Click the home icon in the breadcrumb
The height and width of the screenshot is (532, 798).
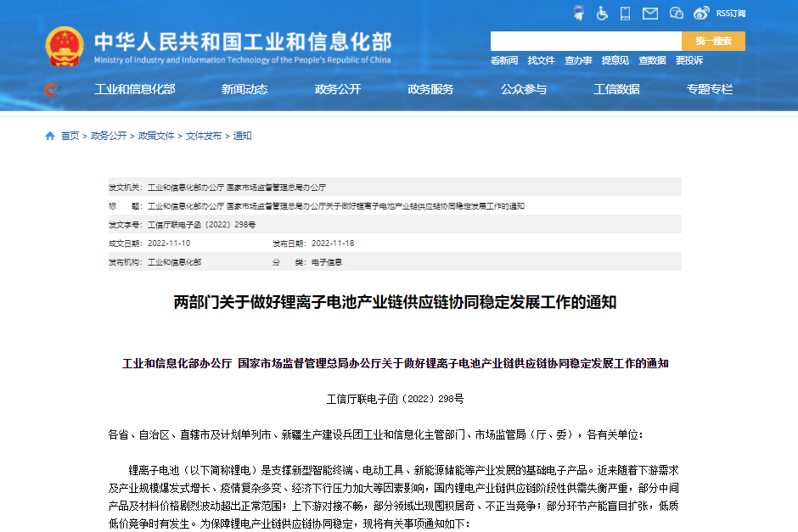pyautogui.click(x=48, y=135)
